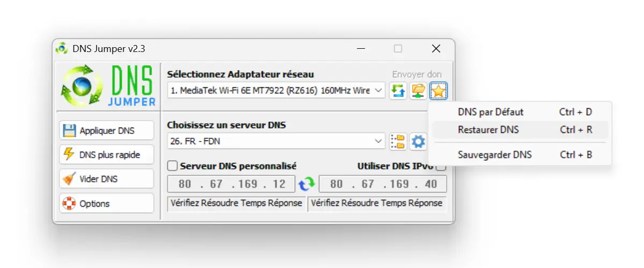
Task: Toggle the Utiliser DNS IPv6 checkbox
Action: coord(441,167)
